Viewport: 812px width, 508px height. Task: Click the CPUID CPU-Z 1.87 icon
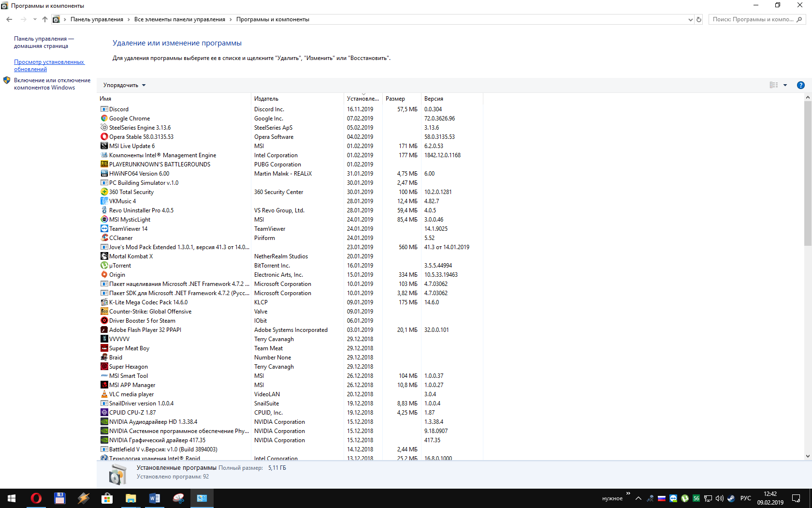104,413
